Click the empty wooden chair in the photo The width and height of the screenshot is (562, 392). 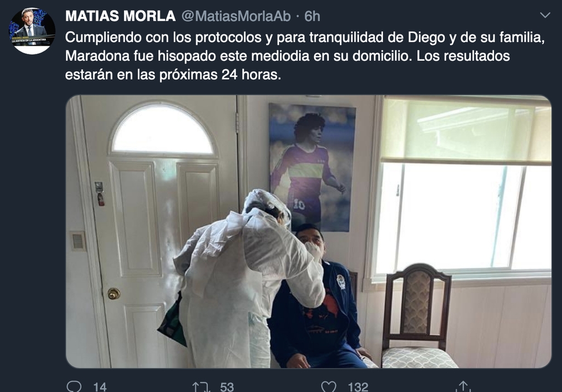point(418,317)
